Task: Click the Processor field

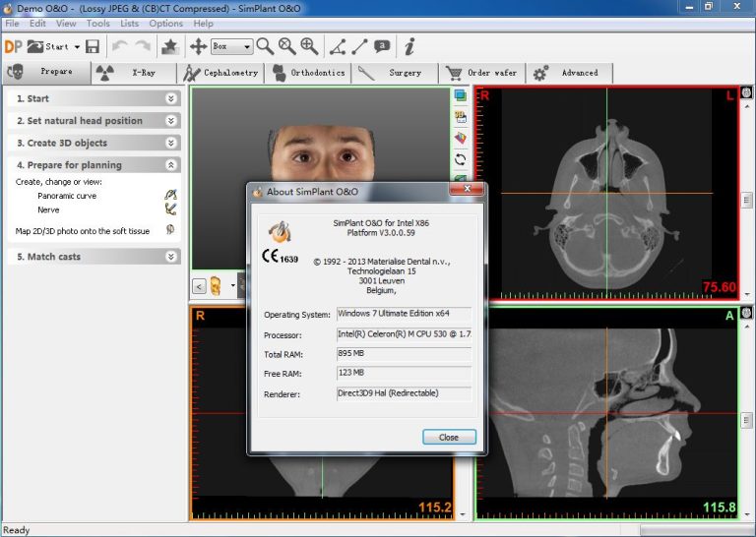Action: pyautogui.click(x=404, y=334)
